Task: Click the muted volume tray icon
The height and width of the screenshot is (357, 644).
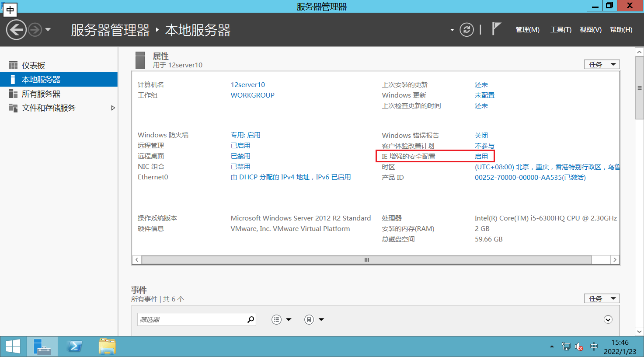Action: (x=579, y=346)
